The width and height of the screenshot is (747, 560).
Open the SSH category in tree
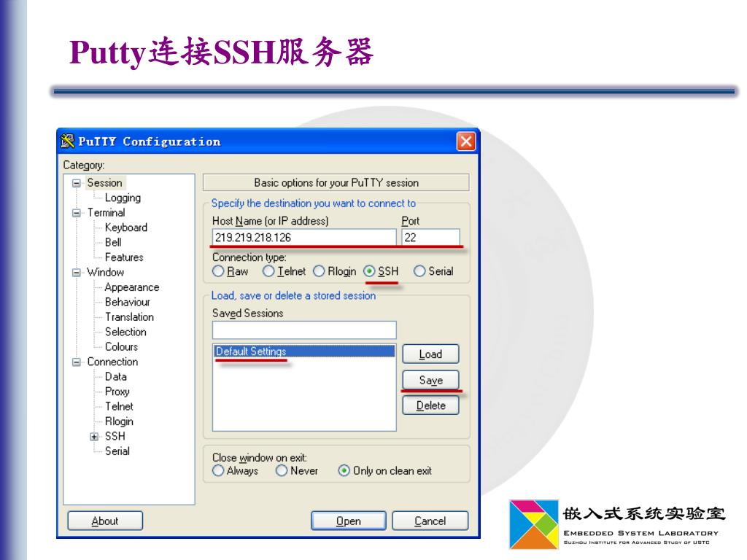(x=115, y=436)
